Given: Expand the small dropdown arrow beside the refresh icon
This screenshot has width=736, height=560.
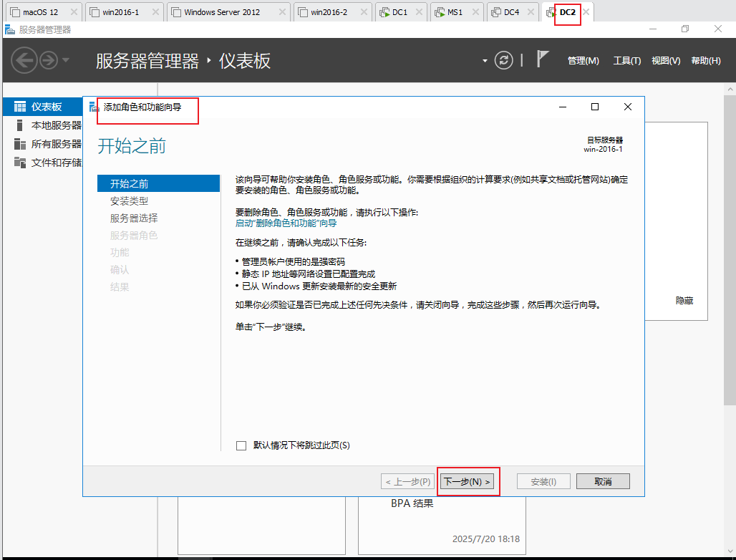Looking at the screenshot, I should [485, 61].
